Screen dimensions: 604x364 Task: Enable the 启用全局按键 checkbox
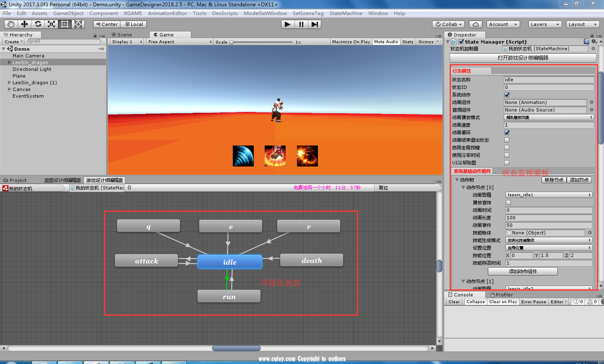[x=507, y=148]
